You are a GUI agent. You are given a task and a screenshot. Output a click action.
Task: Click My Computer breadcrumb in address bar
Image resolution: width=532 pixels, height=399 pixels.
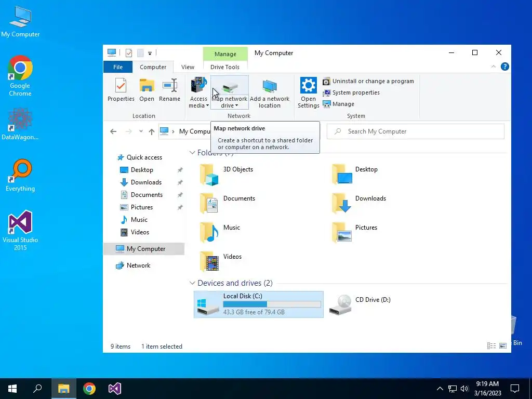click(x=195, y=131)
